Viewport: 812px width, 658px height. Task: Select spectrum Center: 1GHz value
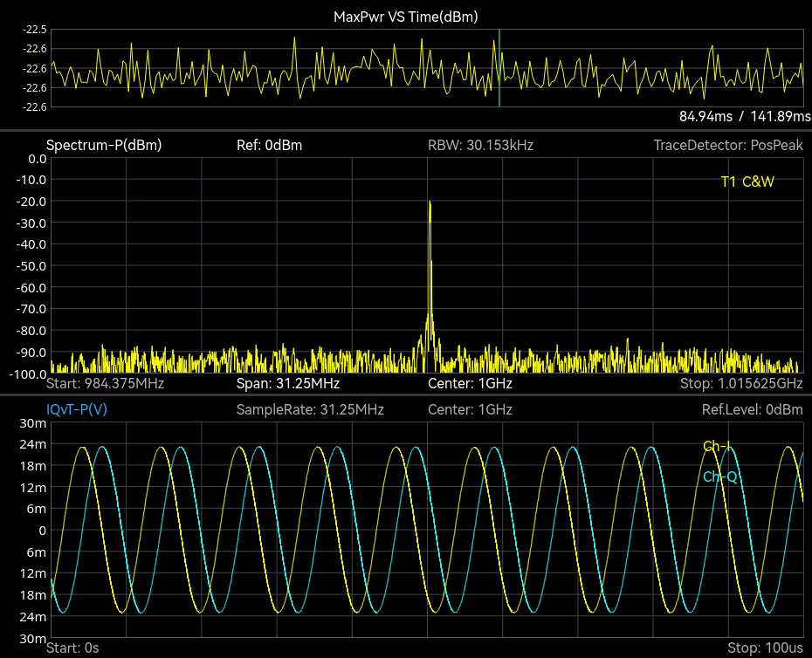(x=470, y=384)
